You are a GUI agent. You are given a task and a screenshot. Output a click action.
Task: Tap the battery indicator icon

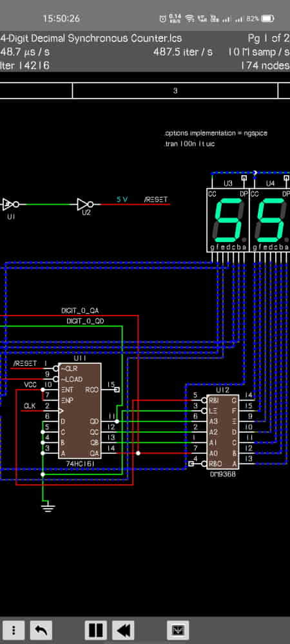click(x=268, y=19)
